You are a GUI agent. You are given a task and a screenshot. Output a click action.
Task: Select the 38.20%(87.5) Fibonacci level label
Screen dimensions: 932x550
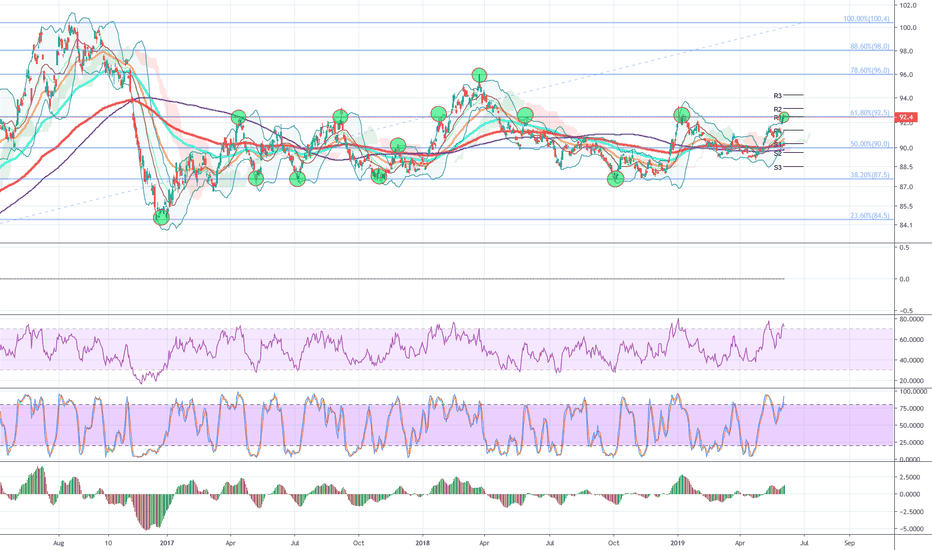870,175
